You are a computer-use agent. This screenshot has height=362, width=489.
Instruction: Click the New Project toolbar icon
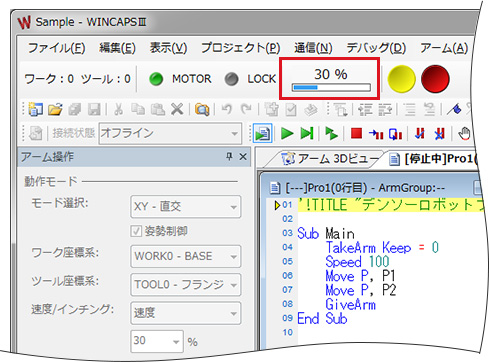(x=36, y=109)
